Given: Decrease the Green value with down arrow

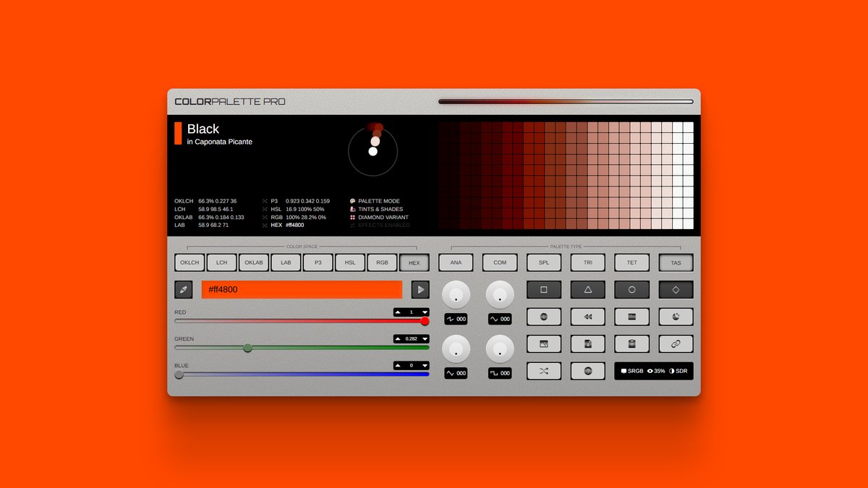Looking at the screenshot, I should [425, 339].
